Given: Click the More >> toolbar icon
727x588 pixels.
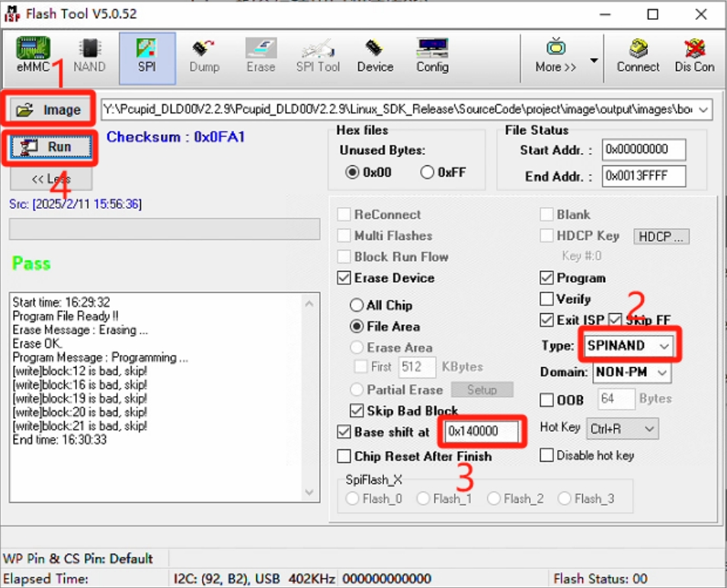Looking at the screenshot, I should click(556, 56).
